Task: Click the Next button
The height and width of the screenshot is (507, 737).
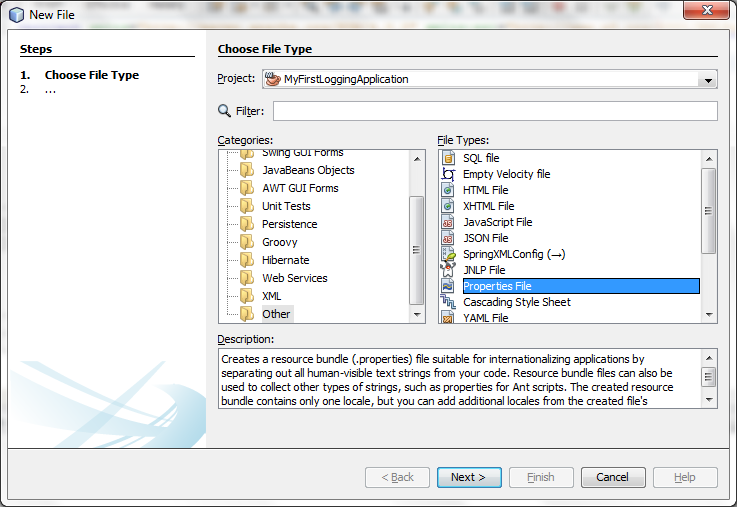Action: pyautogui.click(x=469, y=477)
